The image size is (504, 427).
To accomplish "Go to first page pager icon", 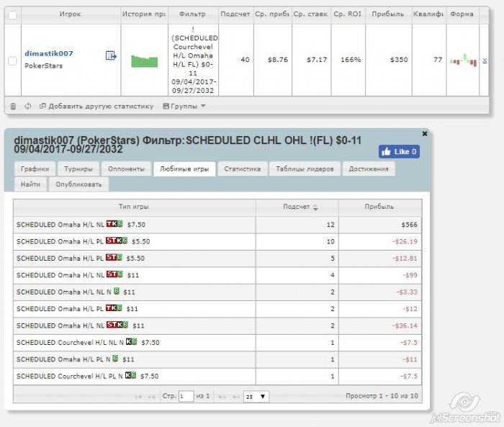I will click(x=138, y=397).
